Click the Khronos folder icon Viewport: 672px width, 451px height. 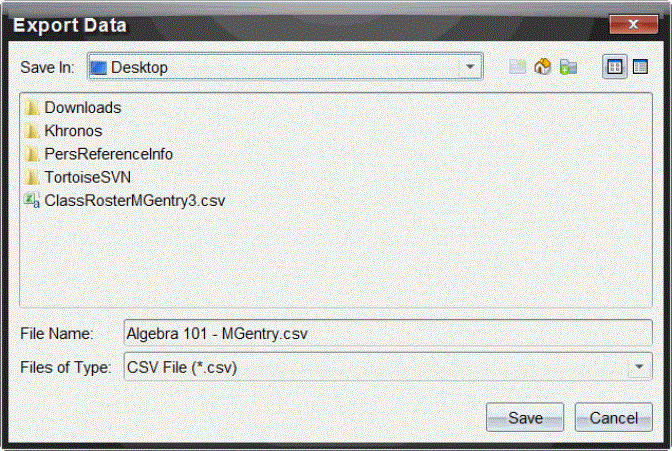click(32, 130)
